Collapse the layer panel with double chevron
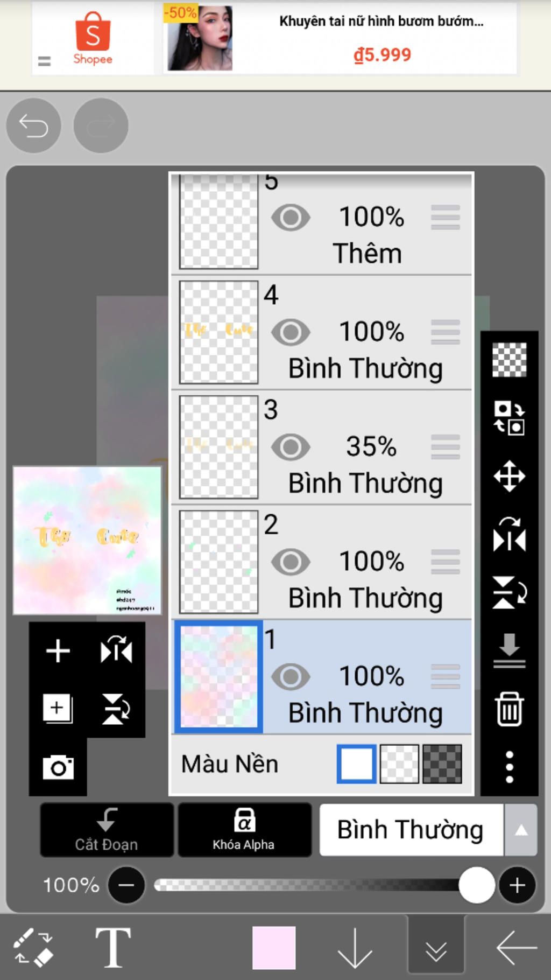551x980 pixels. click(436, 949)
